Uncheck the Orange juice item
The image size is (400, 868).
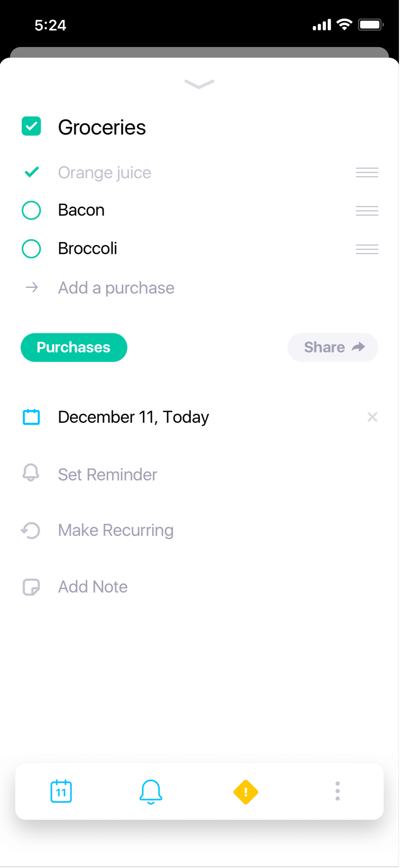pyautogui.click(x=31, y=172)
